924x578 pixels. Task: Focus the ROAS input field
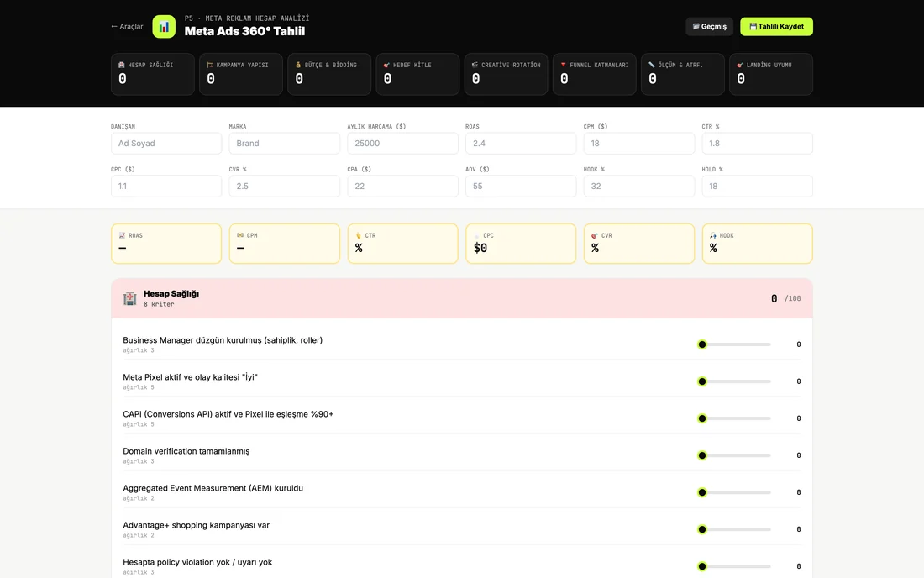pyautogui.click(x=521, y=143)
